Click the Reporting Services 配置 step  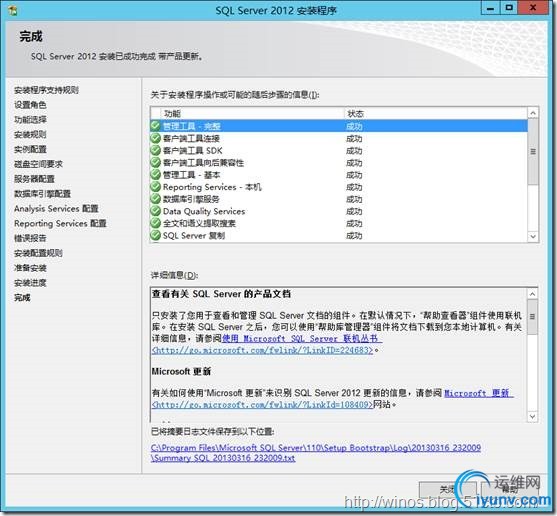(x=60, y=223)
